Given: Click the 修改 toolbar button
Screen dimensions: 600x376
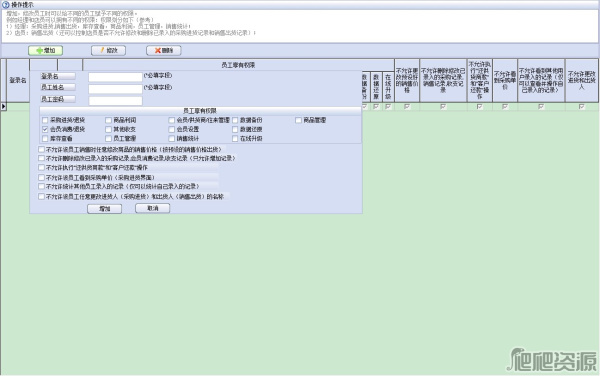Looking at the screenshot, I should coord(108,50).
